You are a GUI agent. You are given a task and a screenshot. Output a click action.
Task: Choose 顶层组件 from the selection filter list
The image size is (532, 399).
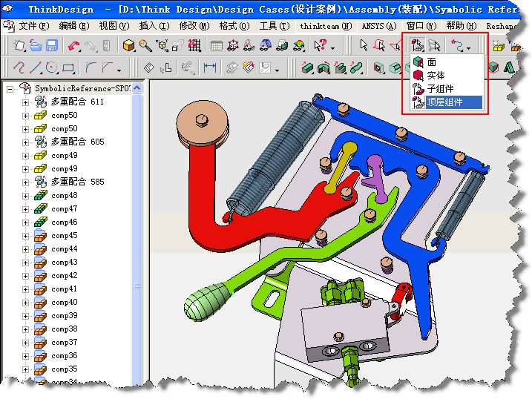point(444,102)
